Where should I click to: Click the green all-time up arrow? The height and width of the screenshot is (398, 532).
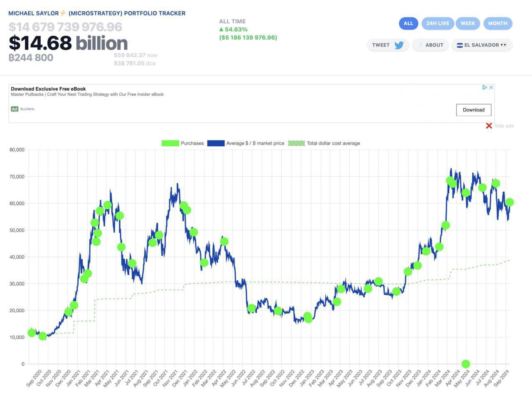pyautogui.click(x=221, y=30)
